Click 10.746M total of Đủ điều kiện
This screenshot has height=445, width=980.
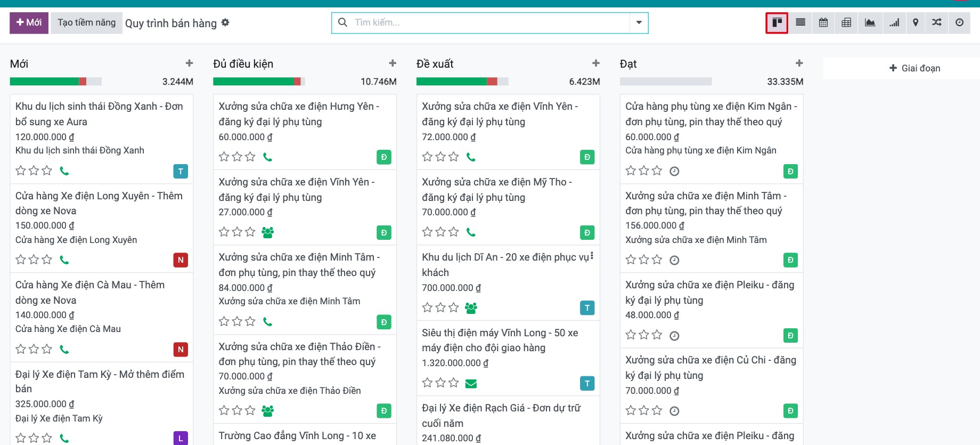pos(379,82)
